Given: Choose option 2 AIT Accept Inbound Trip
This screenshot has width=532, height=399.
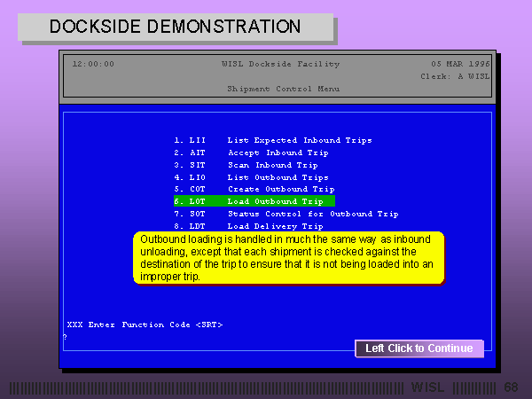Looking at the screenshot, I should pyautogui.click(x=251, y=153).
